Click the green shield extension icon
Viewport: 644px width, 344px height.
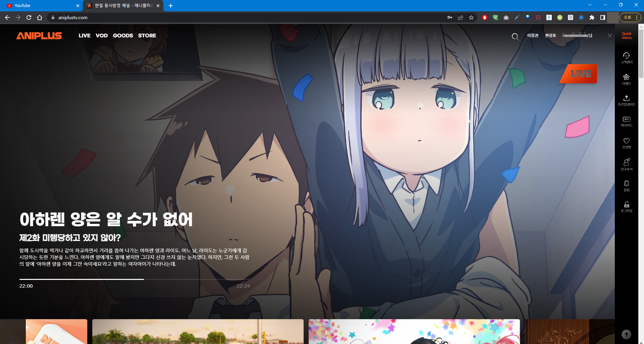[495, 17]
